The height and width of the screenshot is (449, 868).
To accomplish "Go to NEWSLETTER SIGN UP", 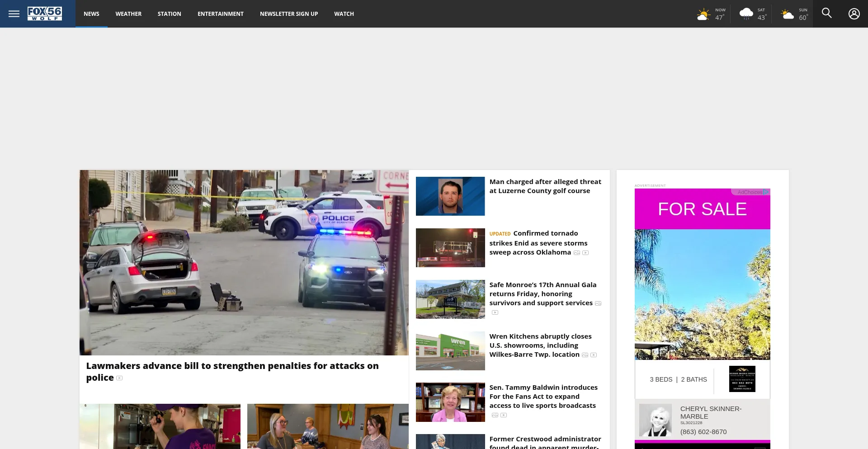I will click(x=289, y=14).
